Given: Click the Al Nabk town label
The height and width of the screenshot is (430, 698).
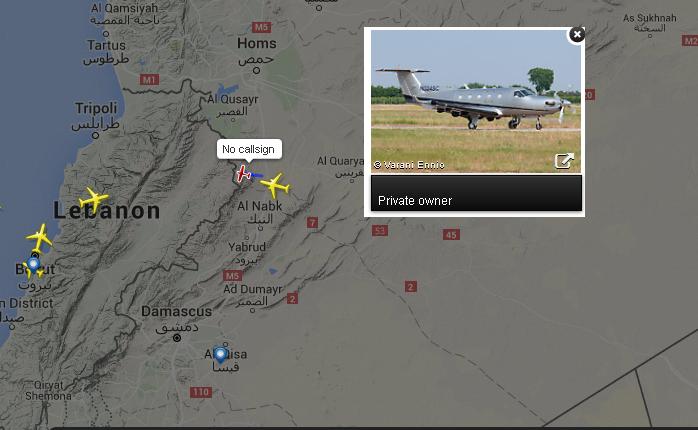Looking at the screenshot, I should tap(260, 206).
